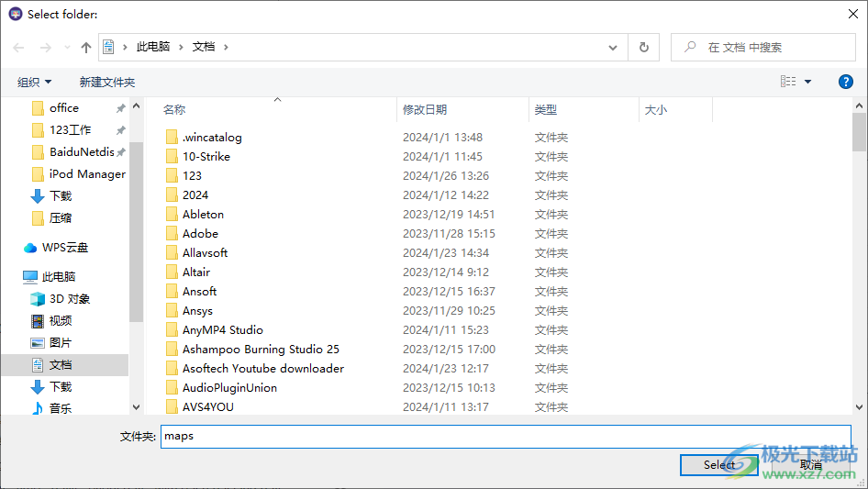Select 压缩 folder in the sidebar

[x=61, y=218]
